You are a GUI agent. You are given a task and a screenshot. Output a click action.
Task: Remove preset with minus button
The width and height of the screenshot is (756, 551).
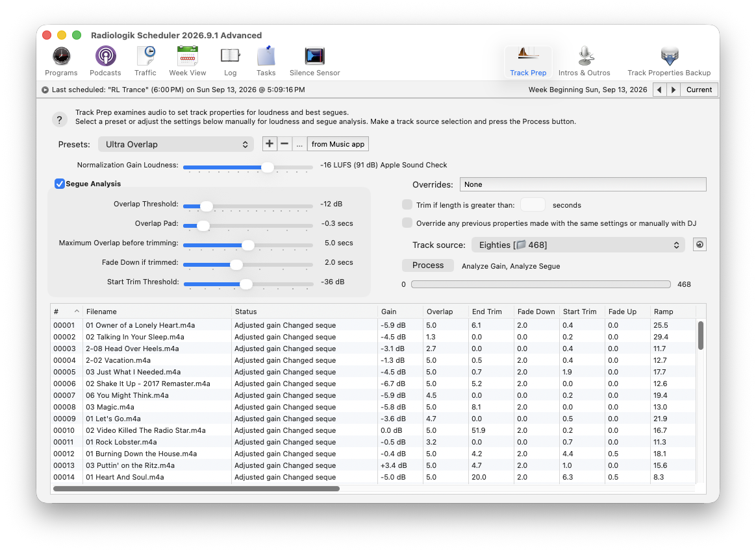click(x=284, y=144)
